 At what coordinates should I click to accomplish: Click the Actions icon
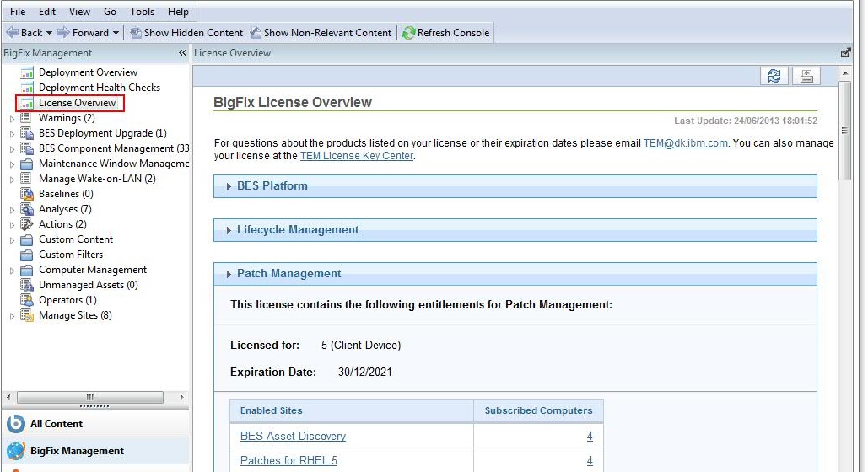[27, 224]
